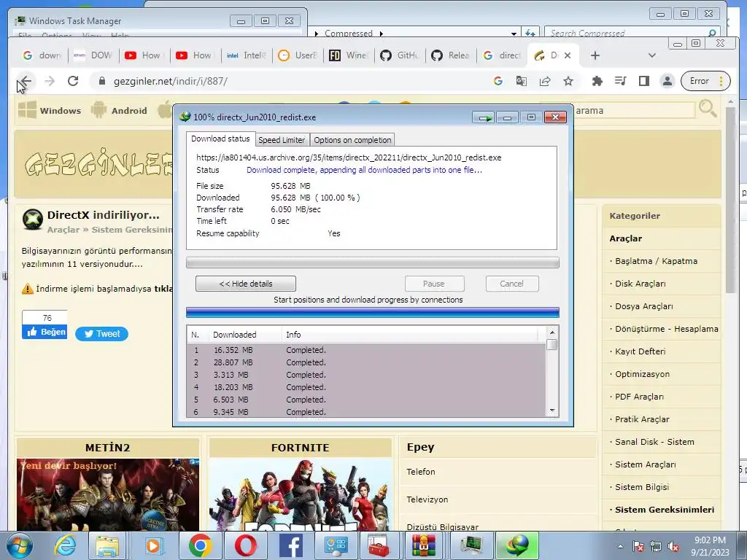Screen dimensions: 747x560
Task: Select connection row 18.203 MB
Action: 366,387
